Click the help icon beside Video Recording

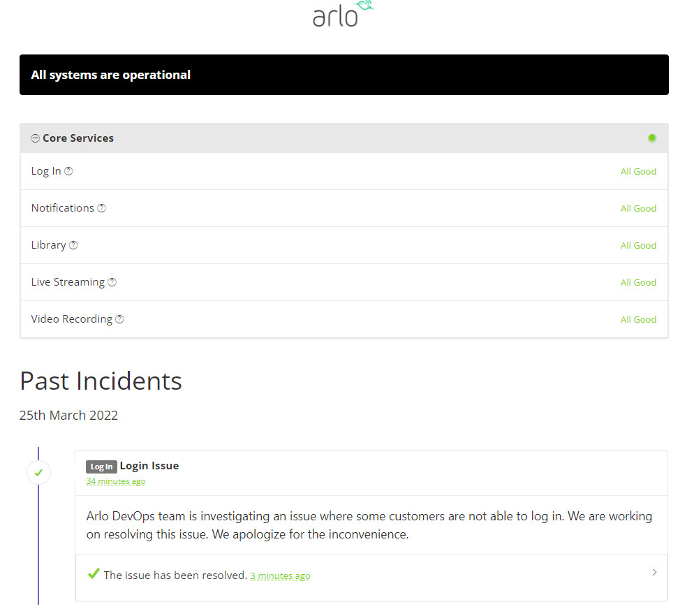click(119, 320)
